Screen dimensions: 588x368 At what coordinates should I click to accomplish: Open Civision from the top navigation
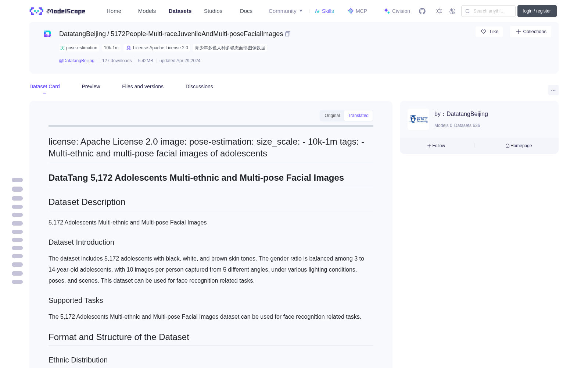(397, 11)
